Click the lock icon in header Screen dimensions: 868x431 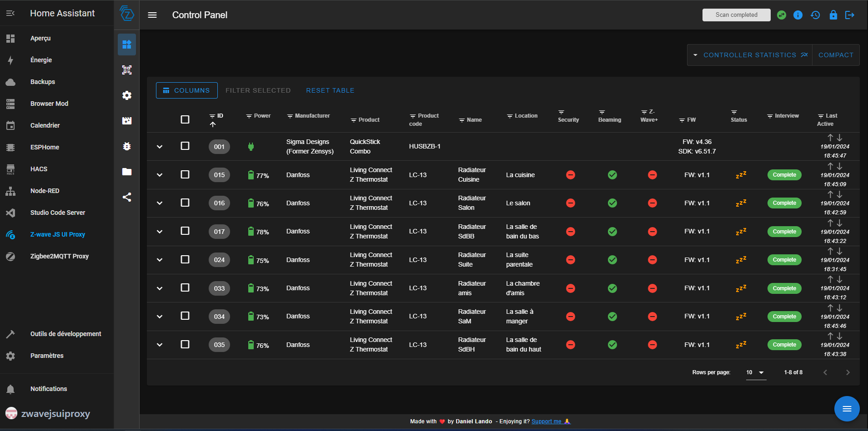833,15
